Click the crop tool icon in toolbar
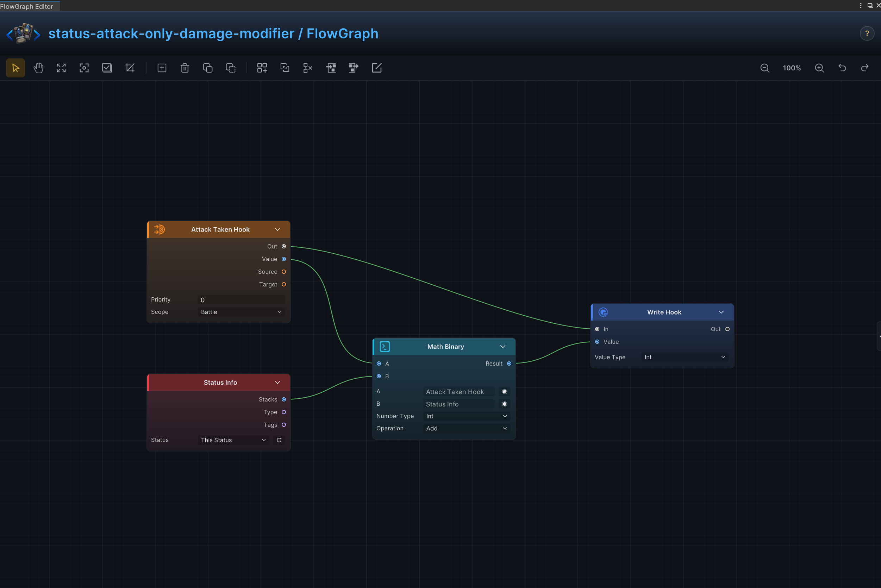The height and width of the screenshot is (588, 881). pos(130,68)
